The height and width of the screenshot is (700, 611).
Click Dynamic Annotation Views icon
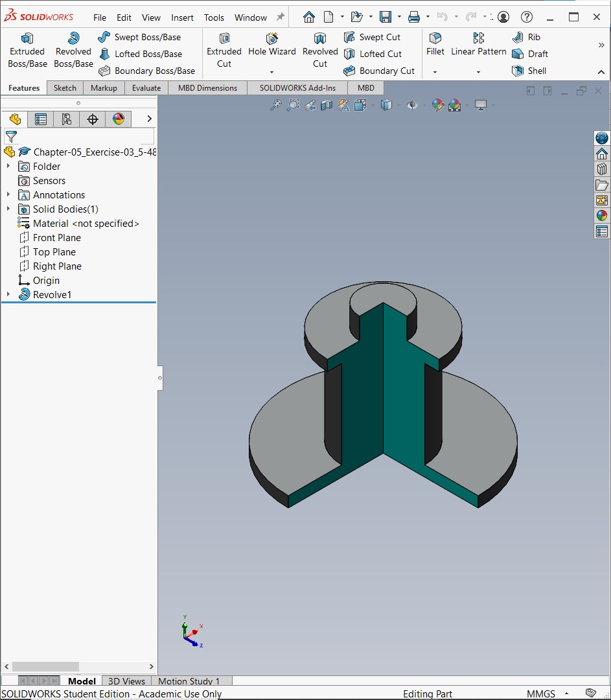click(343, 106)
